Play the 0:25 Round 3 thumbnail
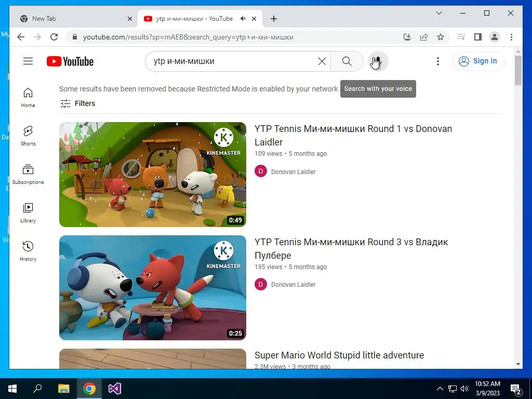Image resolution: width=532 pixels, height=399 pixels. pyautogui.click(x=153, y=288)
